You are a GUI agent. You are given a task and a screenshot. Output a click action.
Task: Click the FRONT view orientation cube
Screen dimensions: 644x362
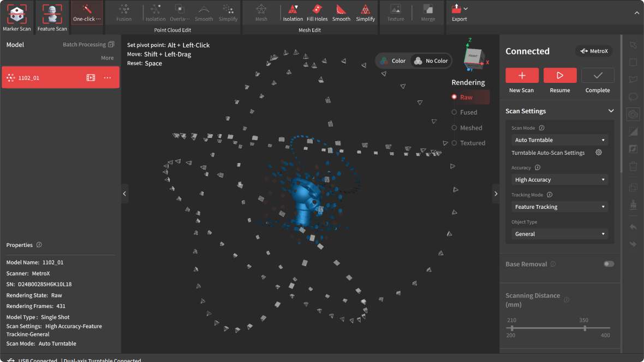tap(473, 56)
